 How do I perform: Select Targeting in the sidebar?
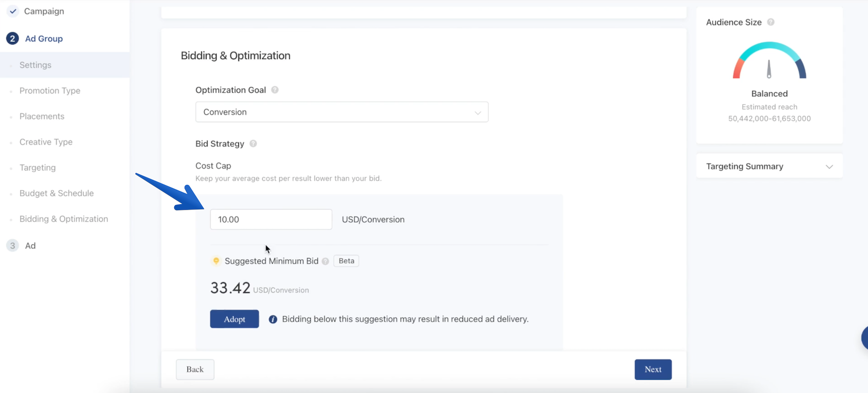38,168
